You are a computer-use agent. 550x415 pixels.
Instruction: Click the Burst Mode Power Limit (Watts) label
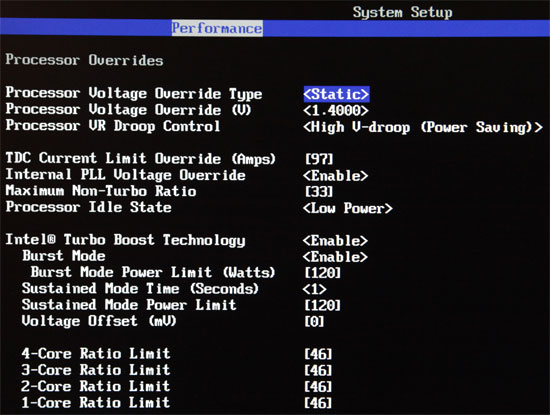pyautogui.click(x=153, y=272)
